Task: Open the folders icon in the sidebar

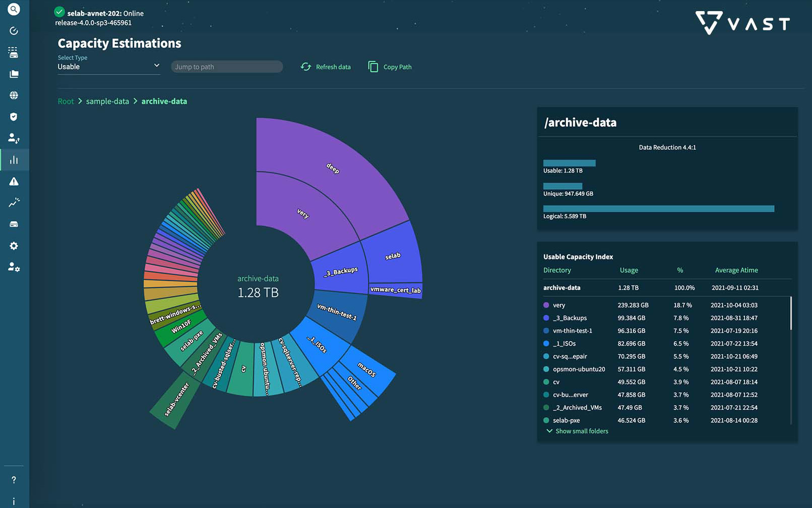Action: [14, 74]
